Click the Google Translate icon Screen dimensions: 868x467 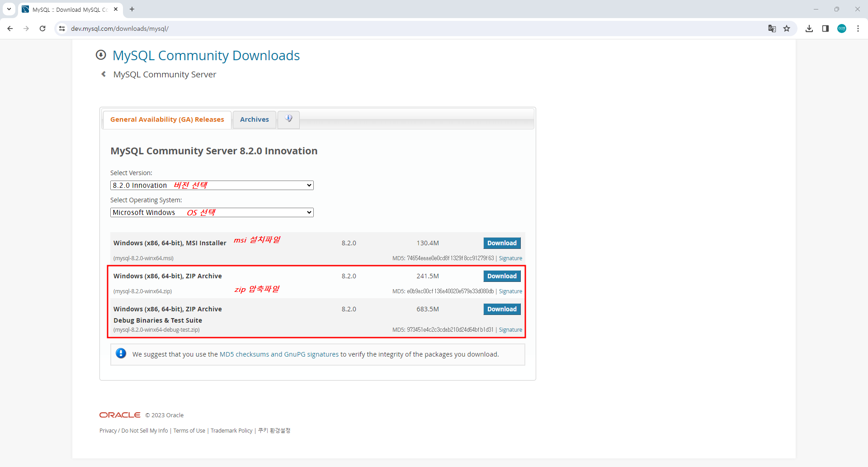[772, 29]
